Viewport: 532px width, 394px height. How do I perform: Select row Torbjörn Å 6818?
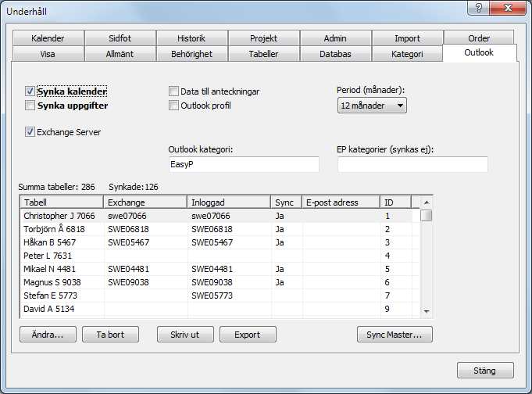(220, 229)
